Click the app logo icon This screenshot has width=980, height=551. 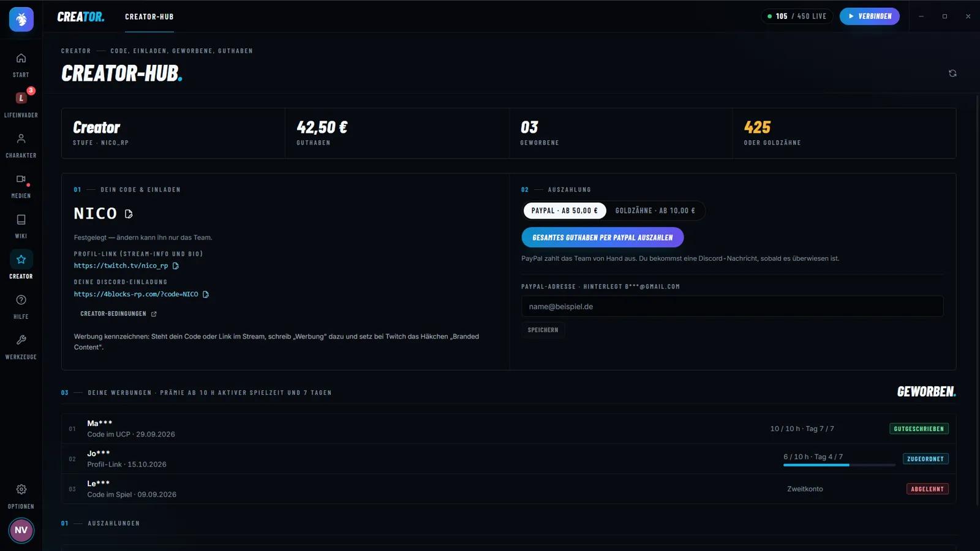[21, 20]
